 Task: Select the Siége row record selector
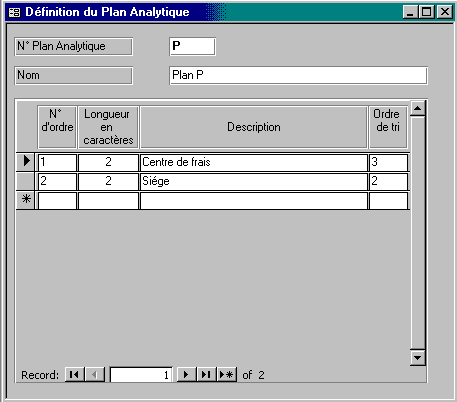25,181
